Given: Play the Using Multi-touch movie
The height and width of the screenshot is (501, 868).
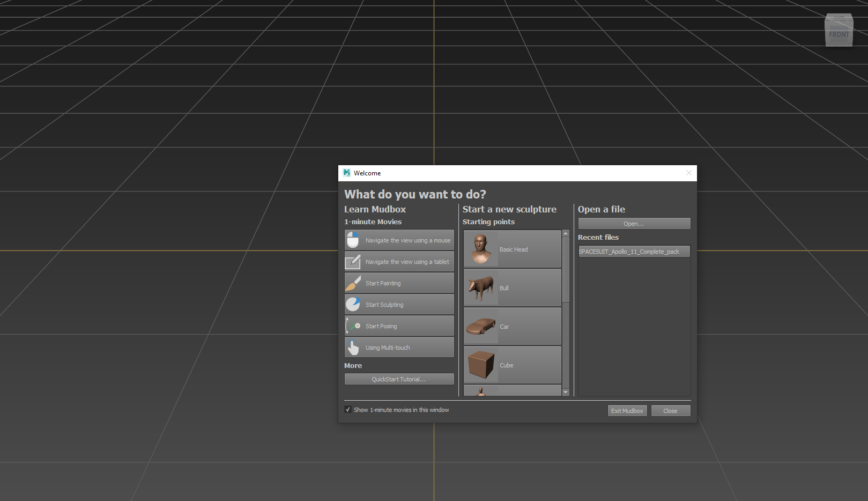Looking at the screenshot, I should (399, 347).
